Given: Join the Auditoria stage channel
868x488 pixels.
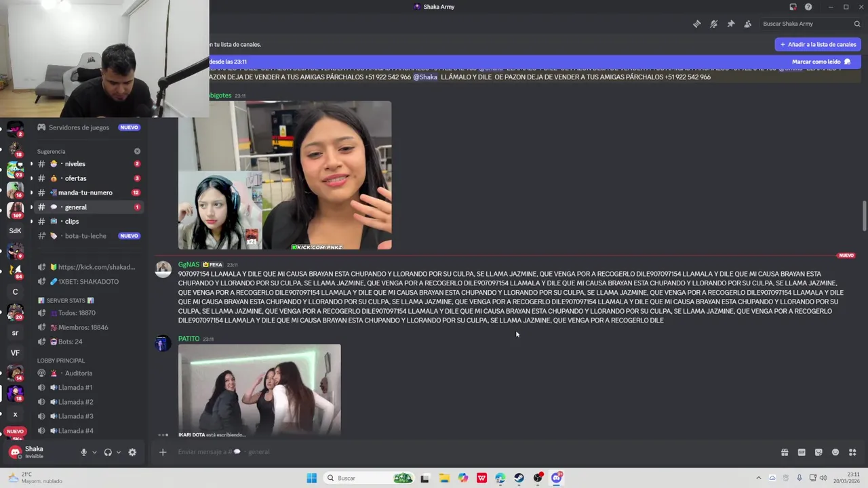Looking at the screenshot, I should tap(87, 373).
